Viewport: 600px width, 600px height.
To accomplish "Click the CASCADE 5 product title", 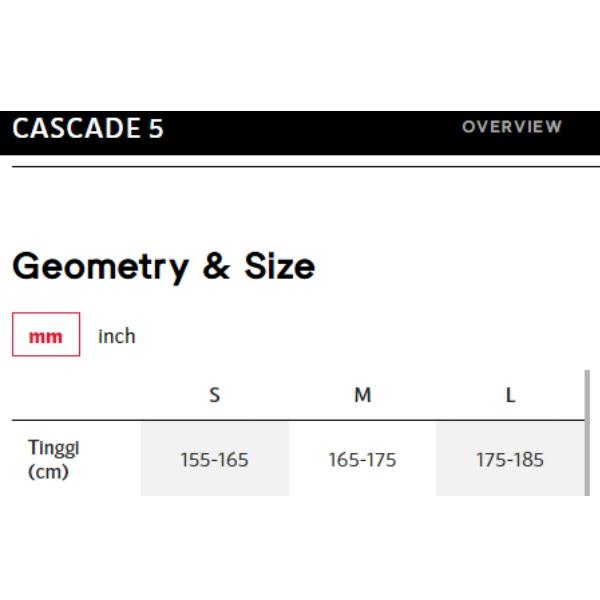I will [x=88, y=129].
